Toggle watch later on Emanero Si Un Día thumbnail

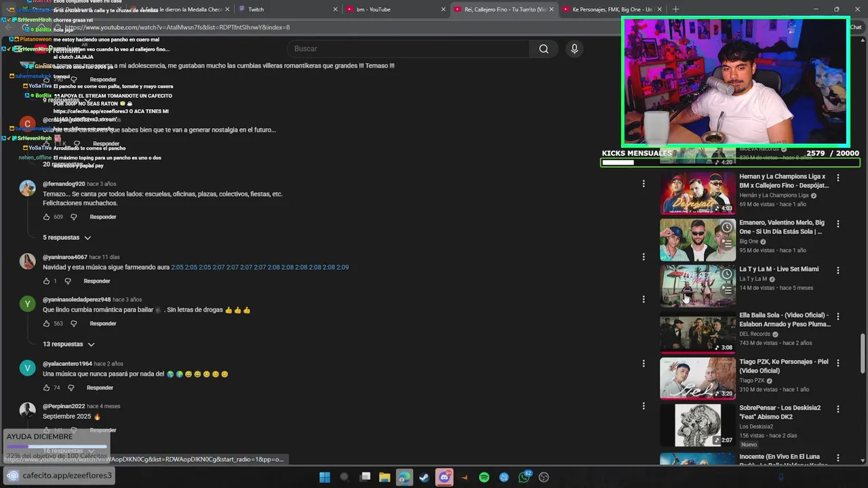pyautogui.click(x=726, y=228)
